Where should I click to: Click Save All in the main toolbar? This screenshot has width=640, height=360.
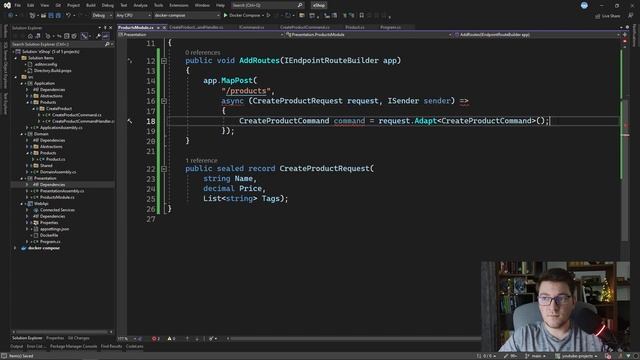[58, 16]
